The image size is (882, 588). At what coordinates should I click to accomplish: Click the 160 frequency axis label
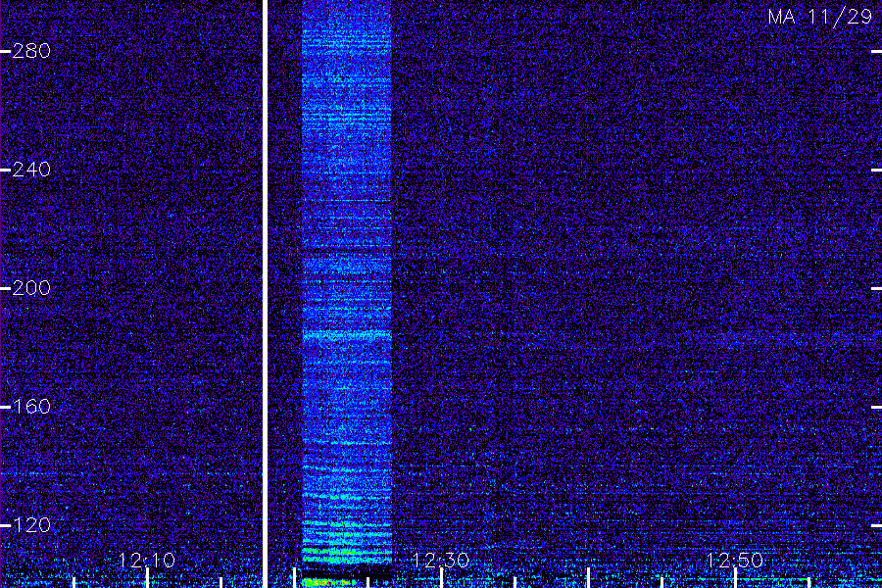tap(31, 407)
